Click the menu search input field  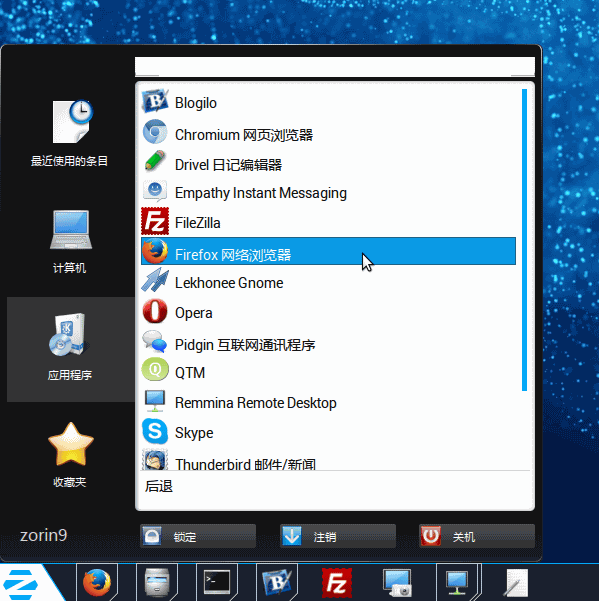point(335,66)
